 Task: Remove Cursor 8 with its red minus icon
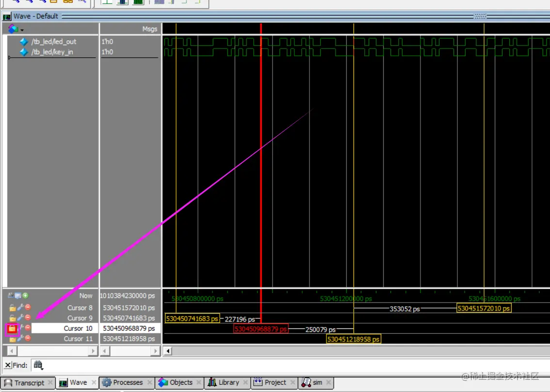click(28, 307)
